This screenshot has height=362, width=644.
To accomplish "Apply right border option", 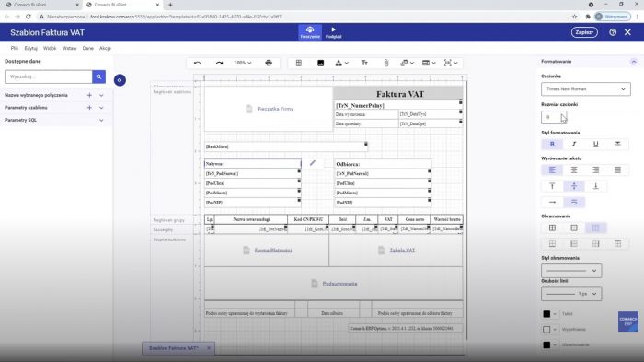I will click(x=596, y=244).
